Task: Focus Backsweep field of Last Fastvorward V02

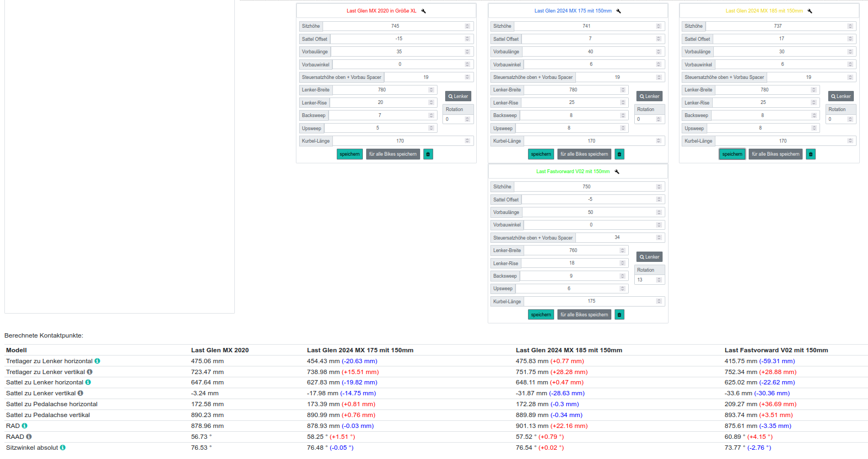Action: (x=574, y=276)
